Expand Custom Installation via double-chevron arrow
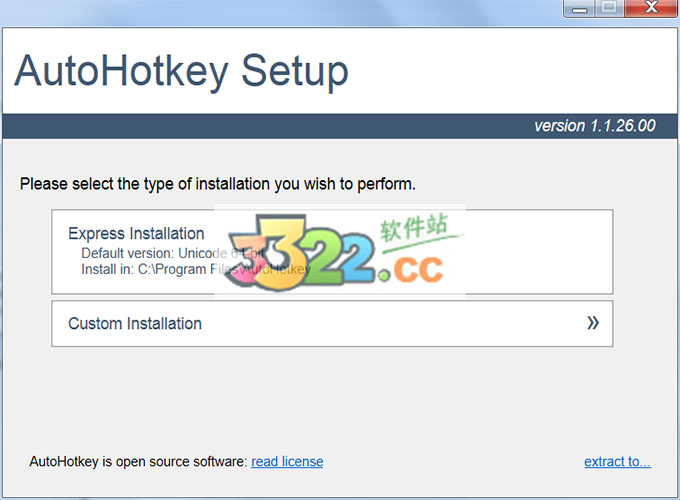 593,323
